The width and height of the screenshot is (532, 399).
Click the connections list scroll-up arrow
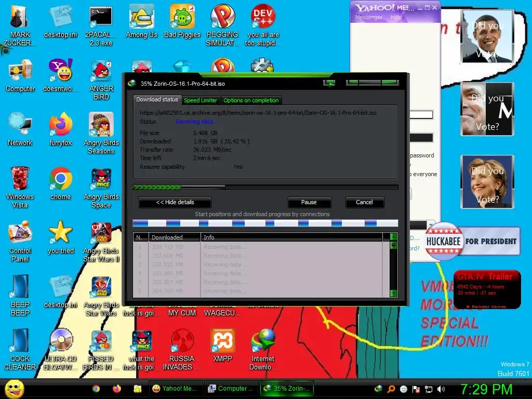tap(394, 237)
